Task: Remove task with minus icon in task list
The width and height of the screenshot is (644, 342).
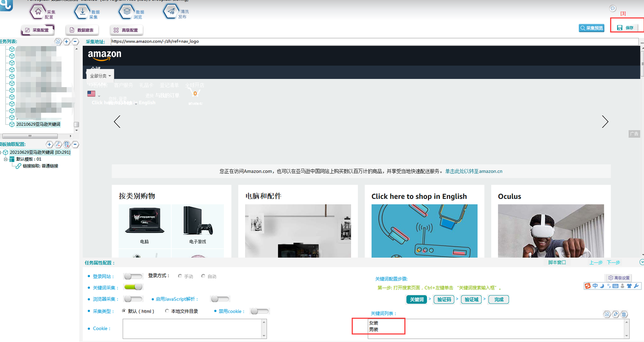Action: [75, 42]
